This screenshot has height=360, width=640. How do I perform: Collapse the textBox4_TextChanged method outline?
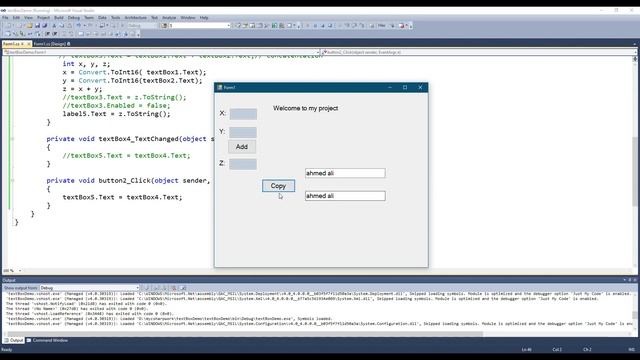(12, 139)
